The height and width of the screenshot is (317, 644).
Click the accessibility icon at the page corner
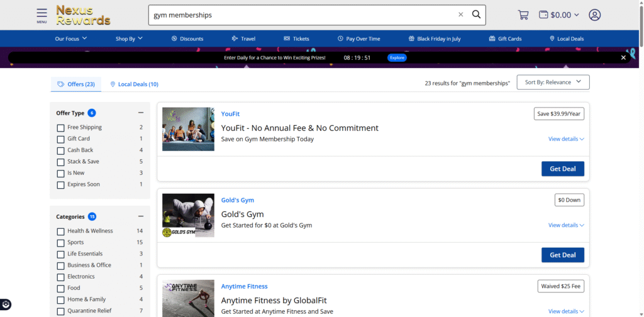click(6, 304)
